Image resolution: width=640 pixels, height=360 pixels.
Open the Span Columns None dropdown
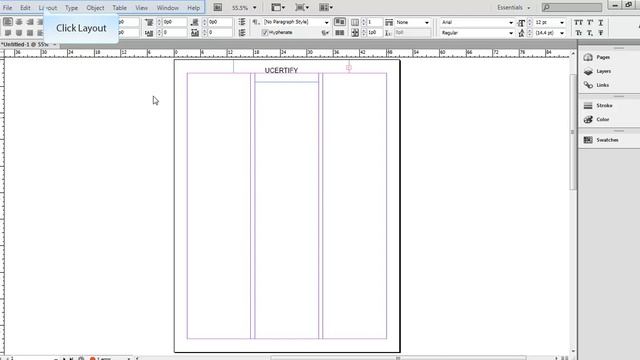pos(427,22)
